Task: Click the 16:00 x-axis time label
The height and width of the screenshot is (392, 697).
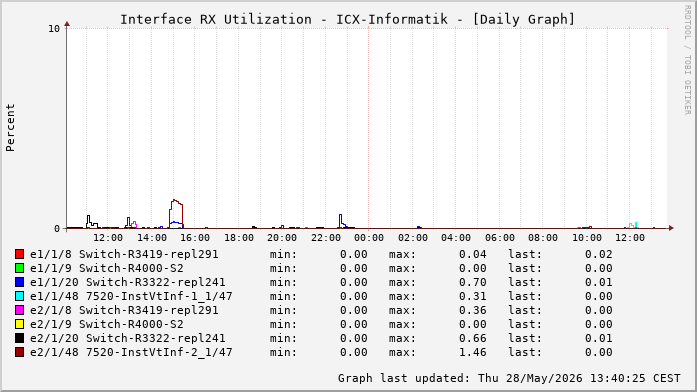Action: (x=195, y=238)
